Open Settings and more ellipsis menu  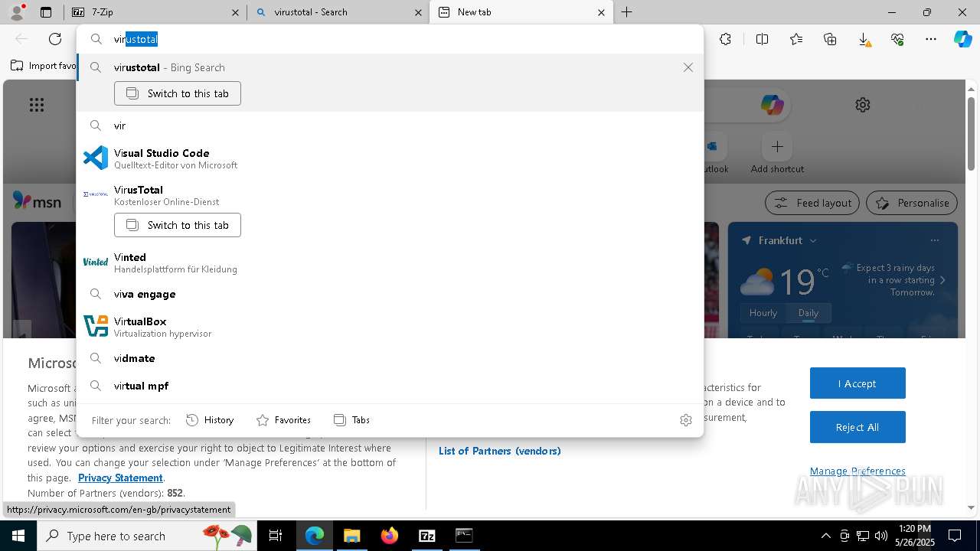pos(931,39)
